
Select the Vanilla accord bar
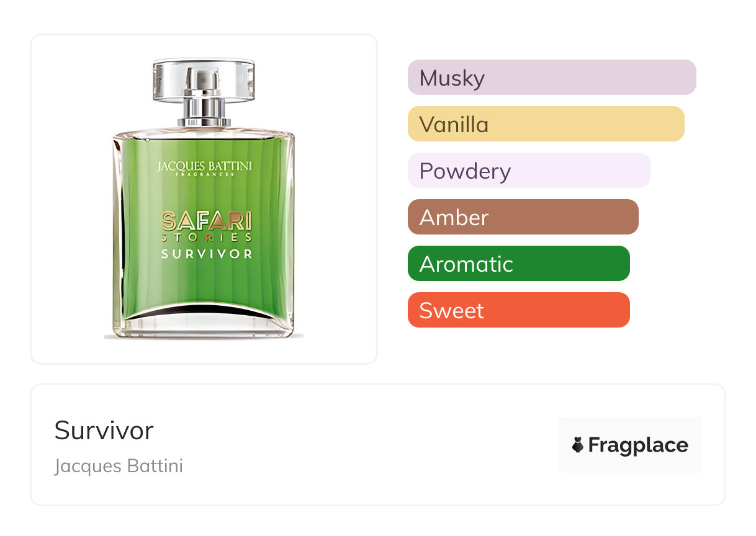pos(546,124)
